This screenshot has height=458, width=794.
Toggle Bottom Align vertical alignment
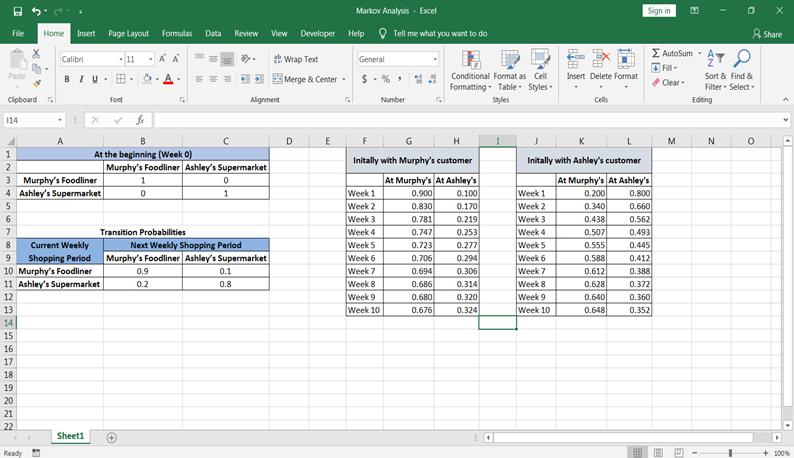coord(227,59)
